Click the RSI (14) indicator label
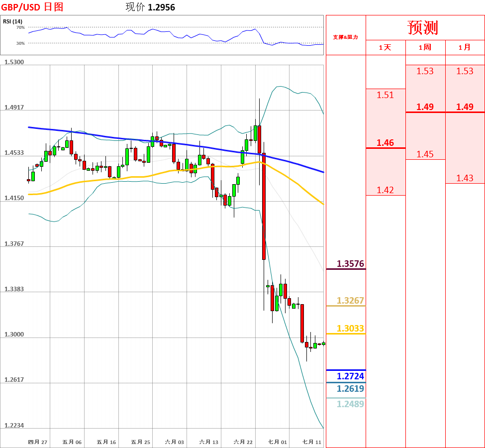 (x=12, y=21)
